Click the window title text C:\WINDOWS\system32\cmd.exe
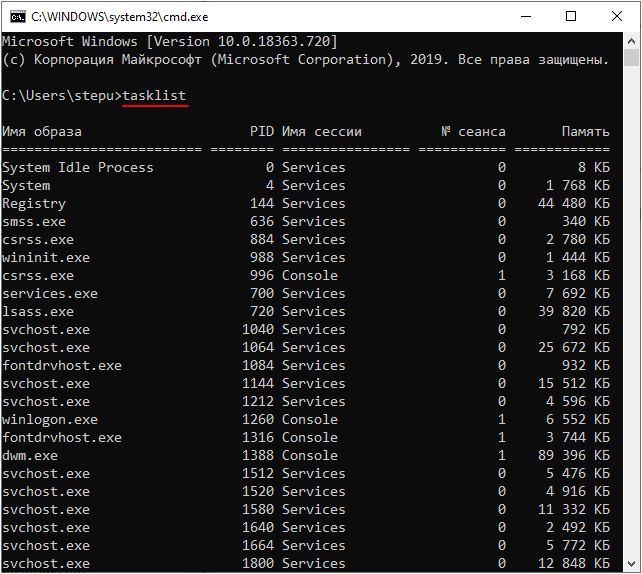This screenshot has width=642, height=574. pos(120,17)
